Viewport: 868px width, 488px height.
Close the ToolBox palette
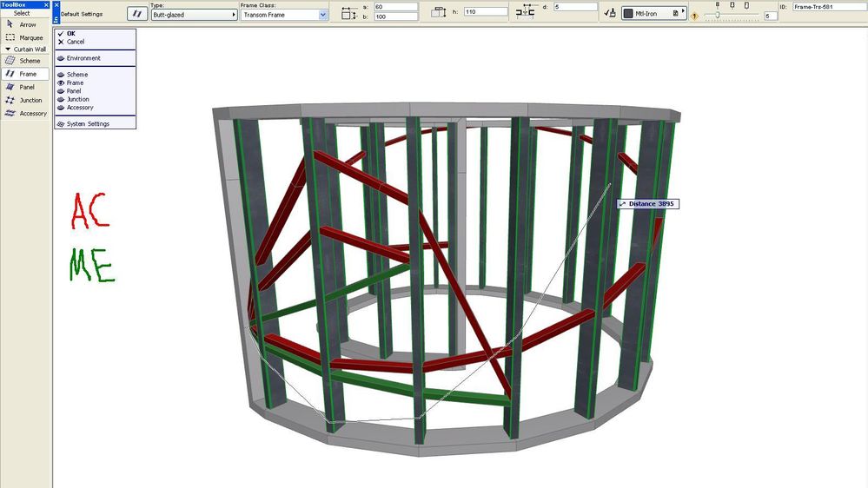47,4
